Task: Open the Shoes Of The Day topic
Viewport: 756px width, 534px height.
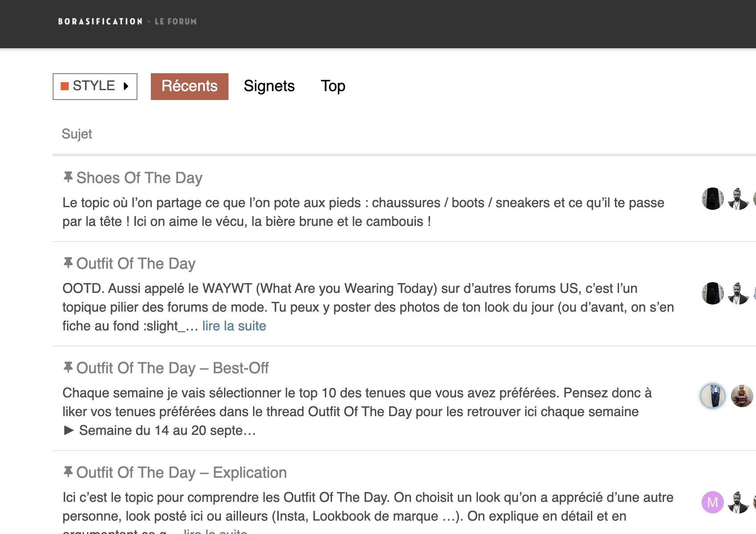Action: pos(139,178)
